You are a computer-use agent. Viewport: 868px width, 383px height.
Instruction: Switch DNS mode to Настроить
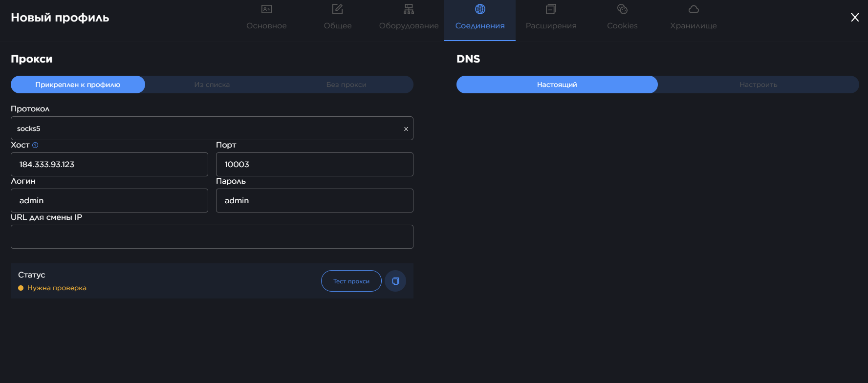(758, 85)
